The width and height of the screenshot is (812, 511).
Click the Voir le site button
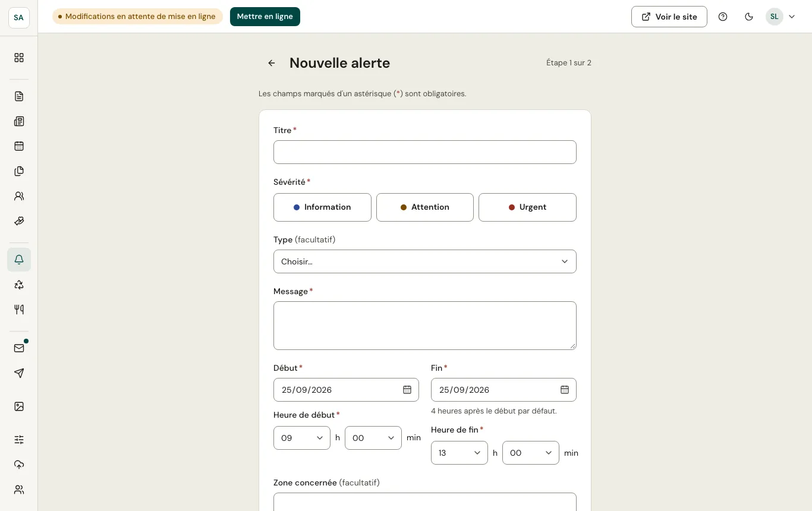(x=669, y=17)
